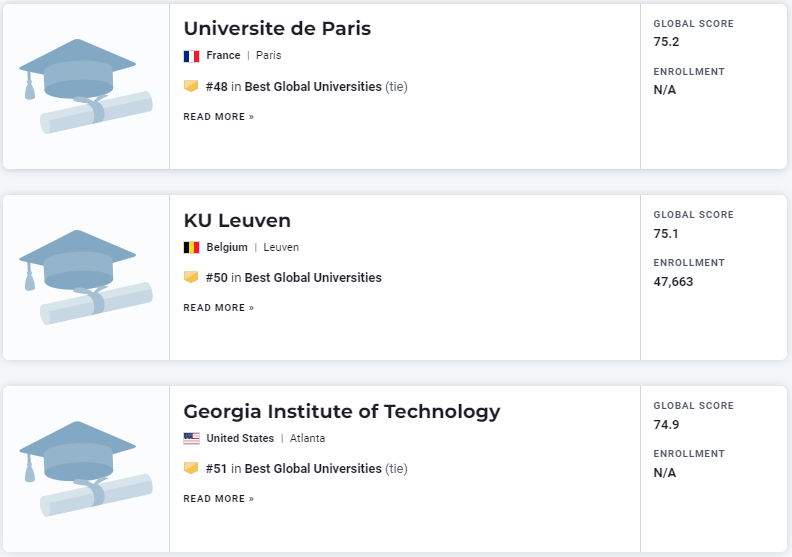Image resolution: width=792 pixels, height=557 pixels.
Task: Click the 47,663 enrollment value
Action: [x=673, y=282]
